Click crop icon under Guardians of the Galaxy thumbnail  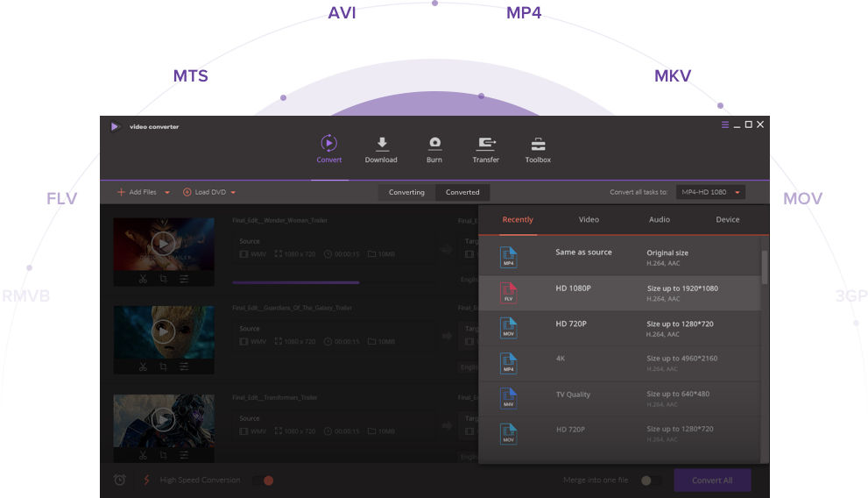pos(163,367)
